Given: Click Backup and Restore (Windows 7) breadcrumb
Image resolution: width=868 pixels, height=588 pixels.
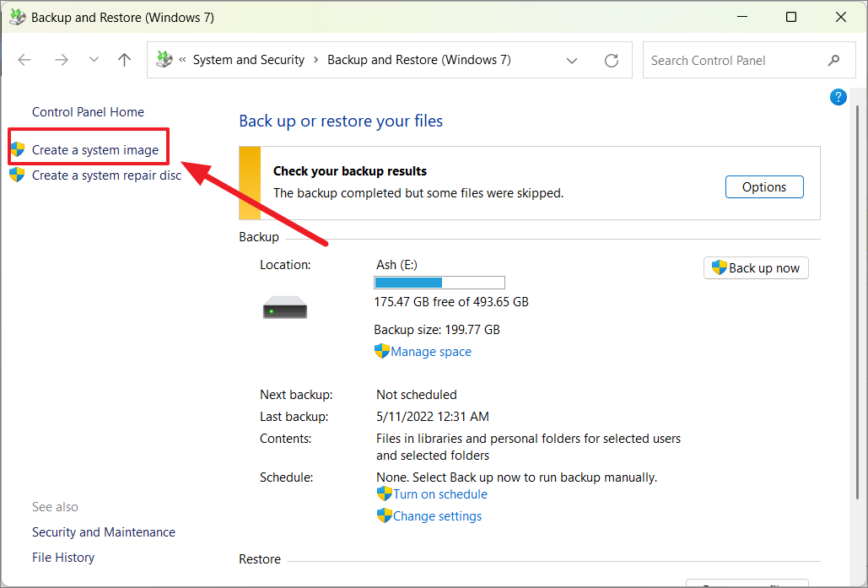Looking at the screenshot, I should point(419,60).
